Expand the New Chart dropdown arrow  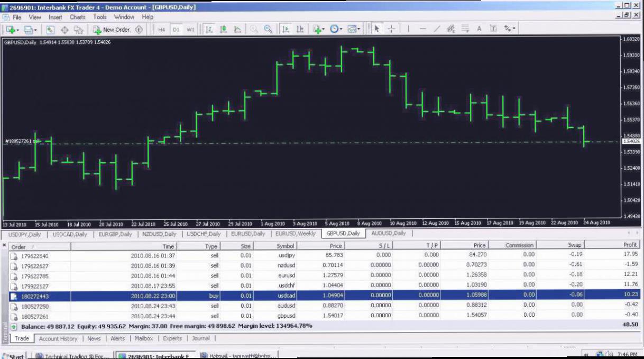18,30
